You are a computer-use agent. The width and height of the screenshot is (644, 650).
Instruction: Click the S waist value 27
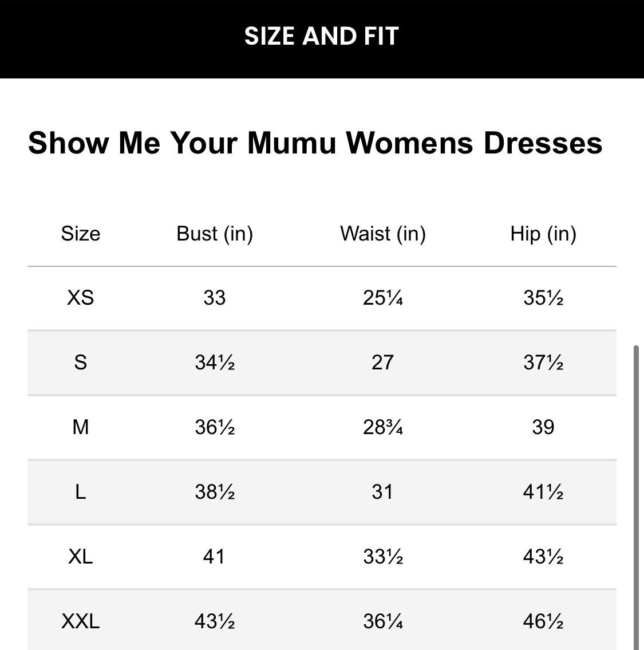[x=383, y=363]
